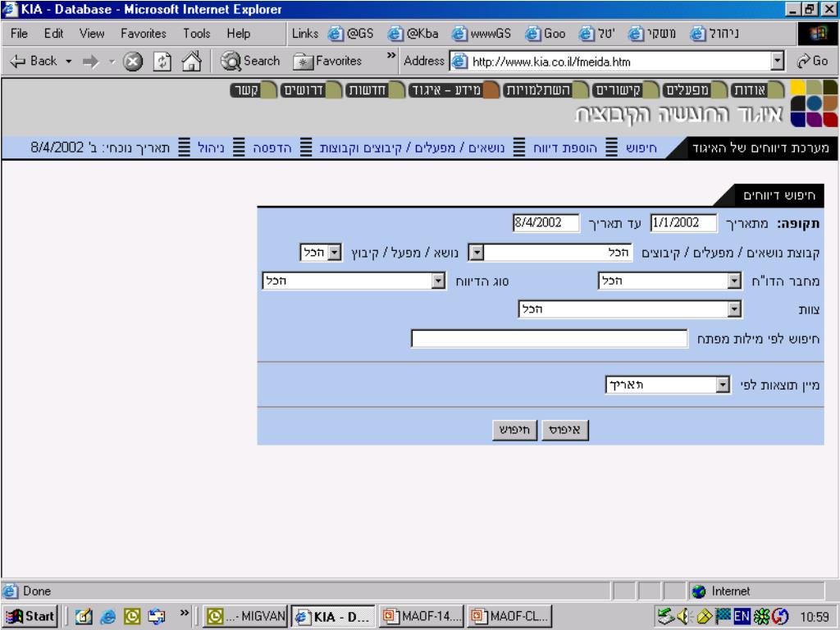Click the Go button beside address bar
This screenshot has width=840, height=630.
813,61
